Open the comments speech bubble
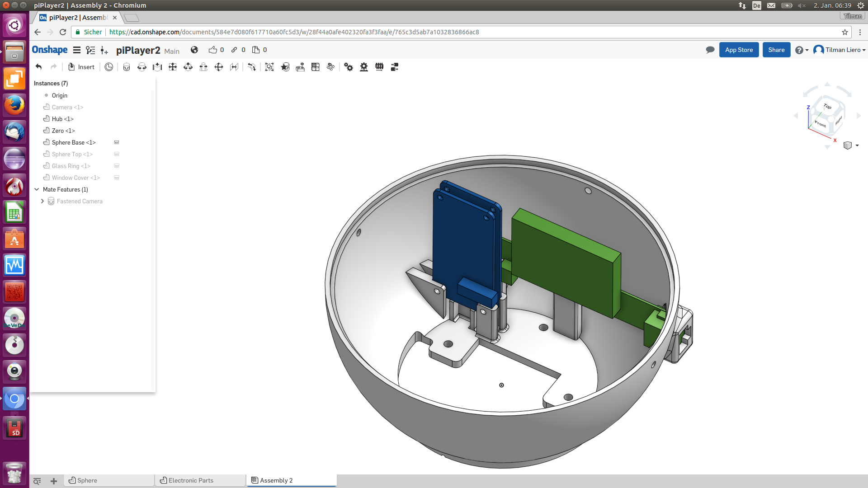 (710, 50)
